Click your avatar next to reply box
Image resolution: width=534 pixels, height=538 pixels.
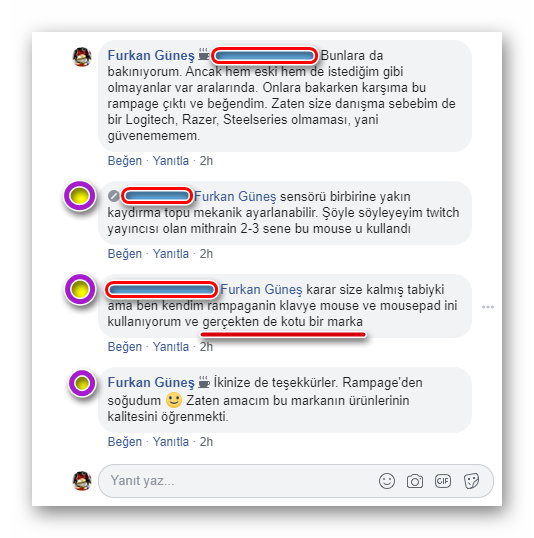coord(82,481)
